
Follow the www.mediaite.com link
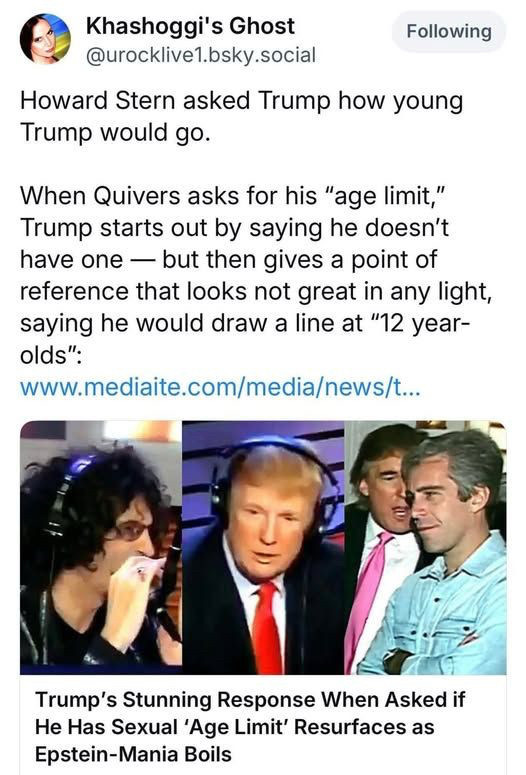point(220,388)
